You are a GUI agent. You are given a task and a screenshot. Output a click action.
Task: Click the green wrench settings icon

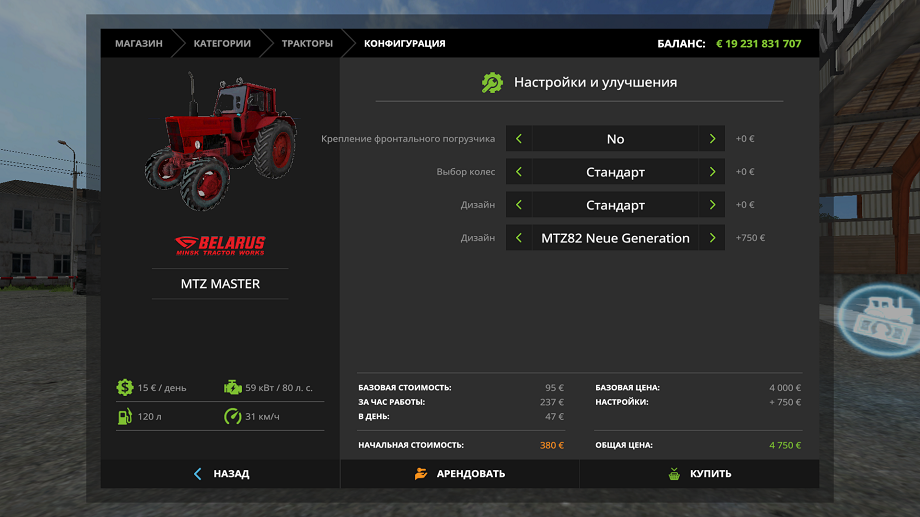(492, 83)
